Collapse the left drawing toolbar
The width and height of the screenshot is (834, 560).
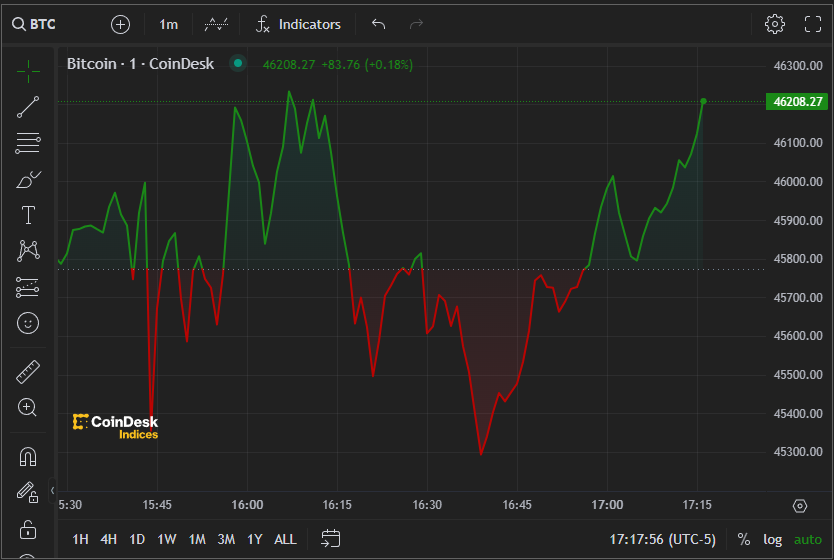coord(52,490)
